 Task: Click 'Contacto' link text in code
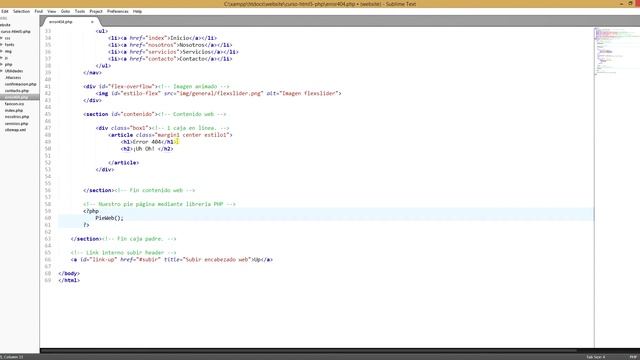click(x=192, y=59)
